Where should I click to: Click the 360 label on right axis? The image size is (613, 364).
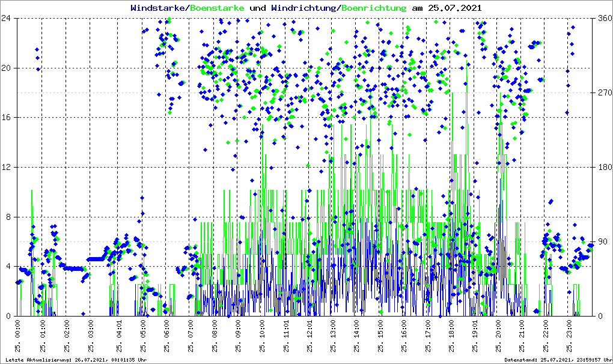(603, 18)
